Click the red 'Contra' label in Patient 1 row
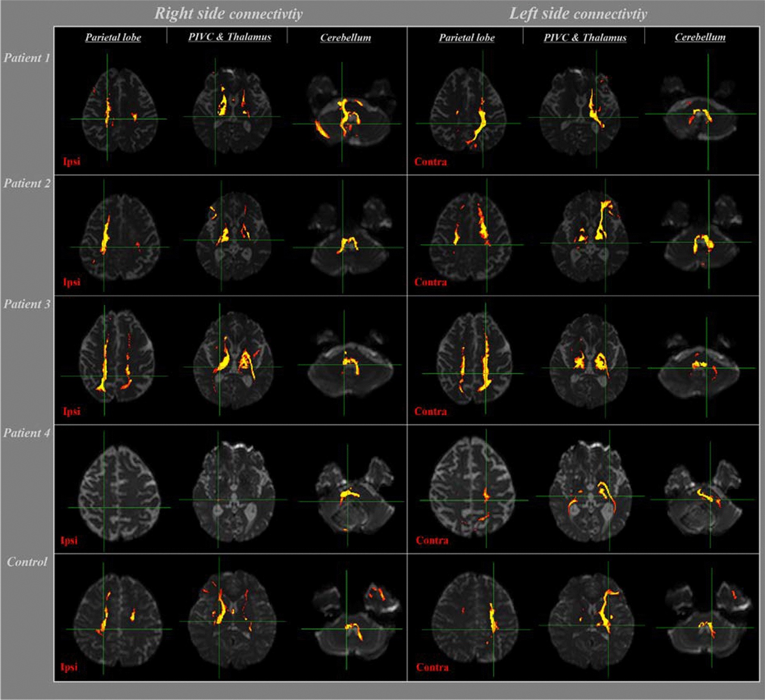 (x=430, y=161)
